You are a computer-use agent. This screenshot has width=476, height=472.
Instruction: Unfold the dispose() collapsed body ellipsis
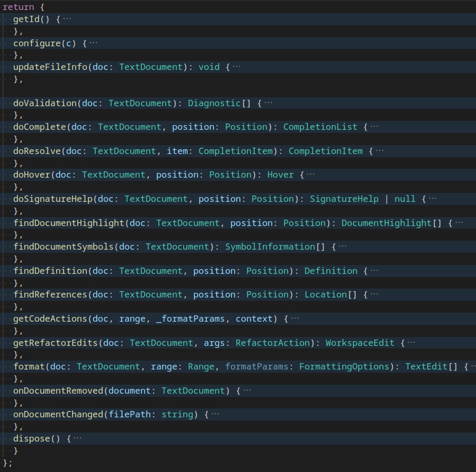point(77,439)
